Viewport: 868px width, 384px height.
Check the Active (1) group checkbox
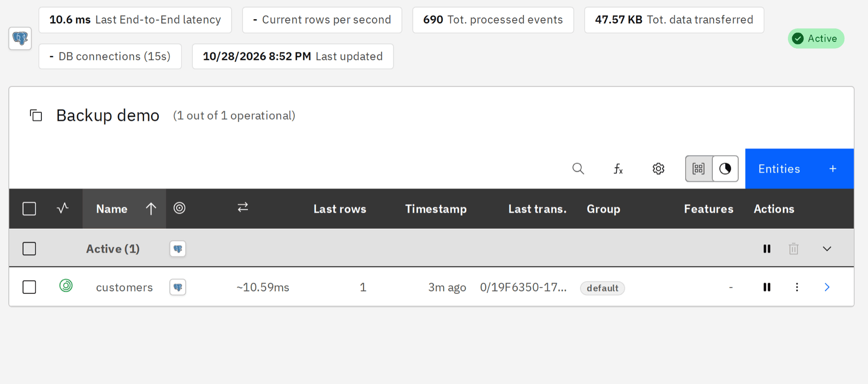[29, 249]
